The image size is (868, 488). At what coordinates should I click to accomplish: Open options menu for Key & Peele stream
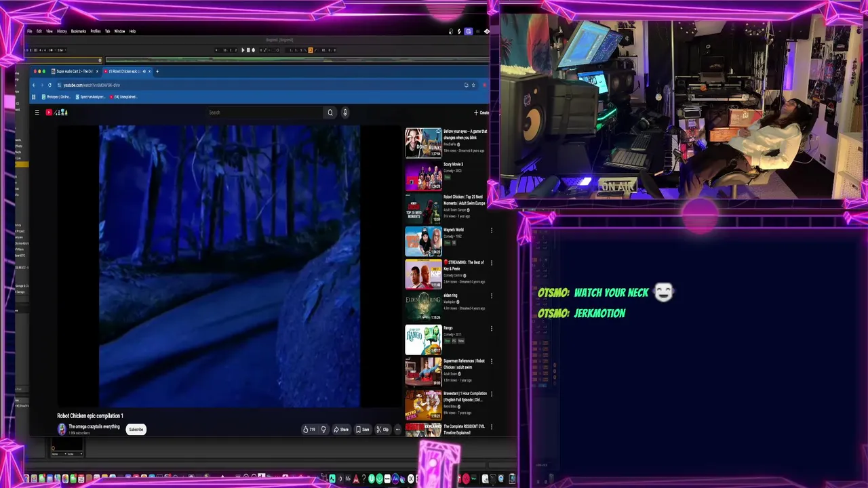pos(492,263)
